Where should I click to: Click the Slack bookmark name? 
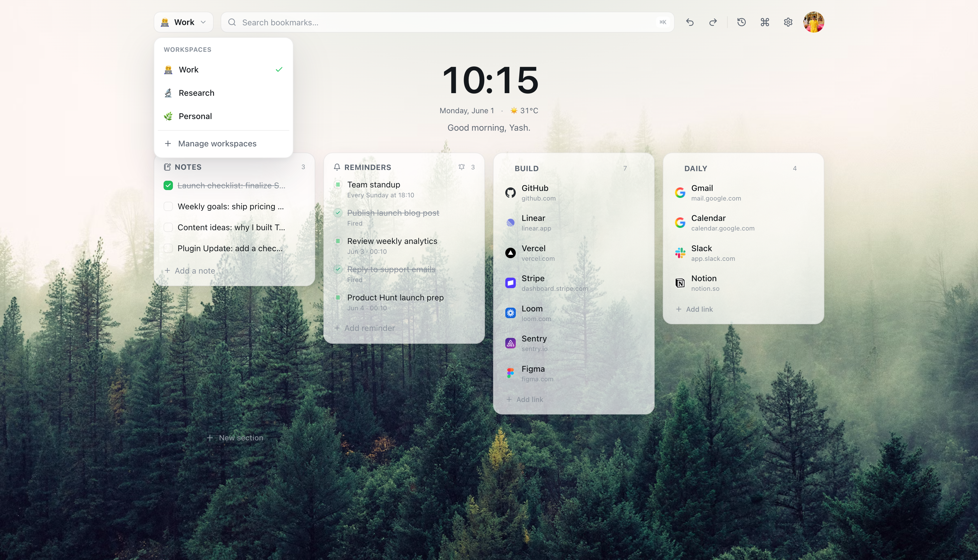click(x=701, y=249)
